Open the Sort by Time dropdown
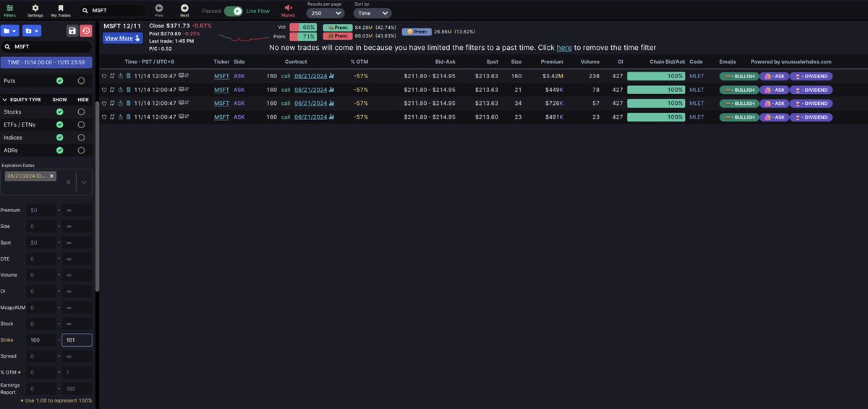Image resolution: width=868 pixels, height=409 pixels. (x=373, y=13)
